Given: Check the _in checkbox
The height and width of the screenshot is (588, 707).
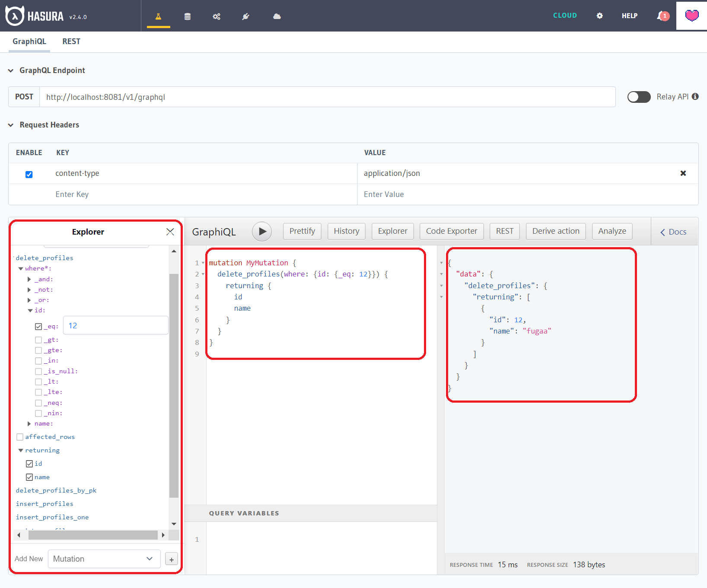Looking at the screenshot, I should [38, 361].
